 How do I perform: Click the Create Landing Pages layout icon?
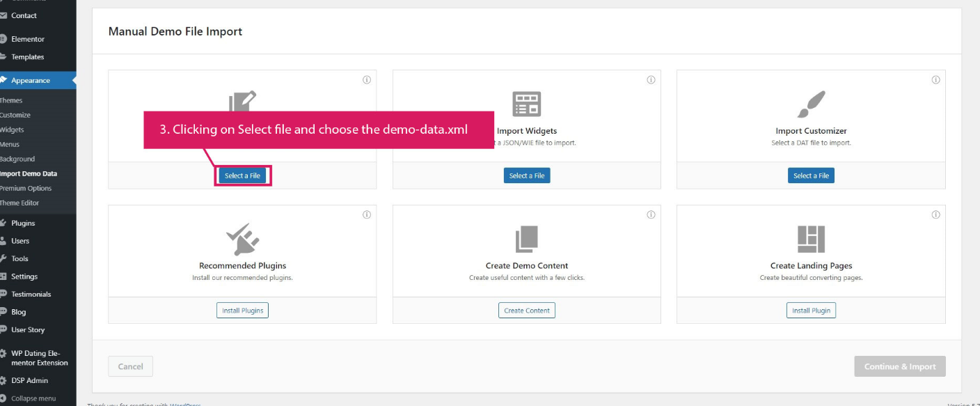(811, 239)
